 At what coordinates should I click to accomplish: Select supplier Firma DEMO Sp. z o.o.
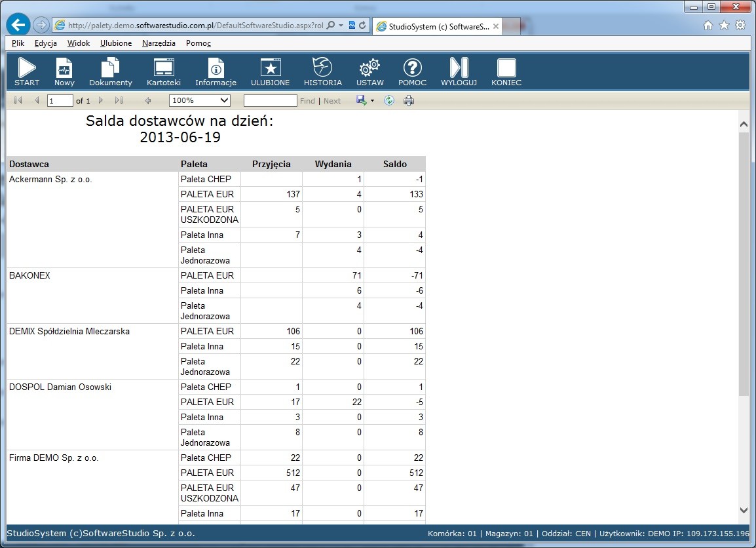[x=54, y=458]
